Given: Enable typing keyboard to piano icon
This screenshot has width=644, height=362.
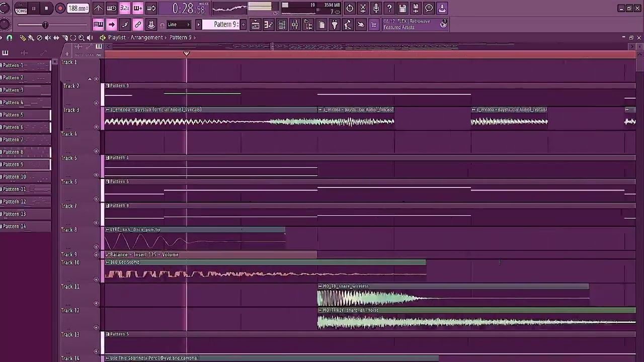Looking at the screenshot, I should tap(98, 25).
